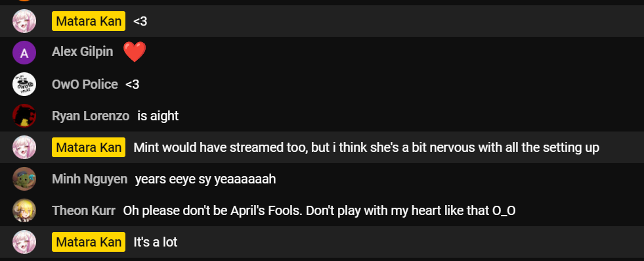The image size is (644, 261).
Task: Click Matara Kan's avatar beside first <3 message
Action: (x=24, y=21)
